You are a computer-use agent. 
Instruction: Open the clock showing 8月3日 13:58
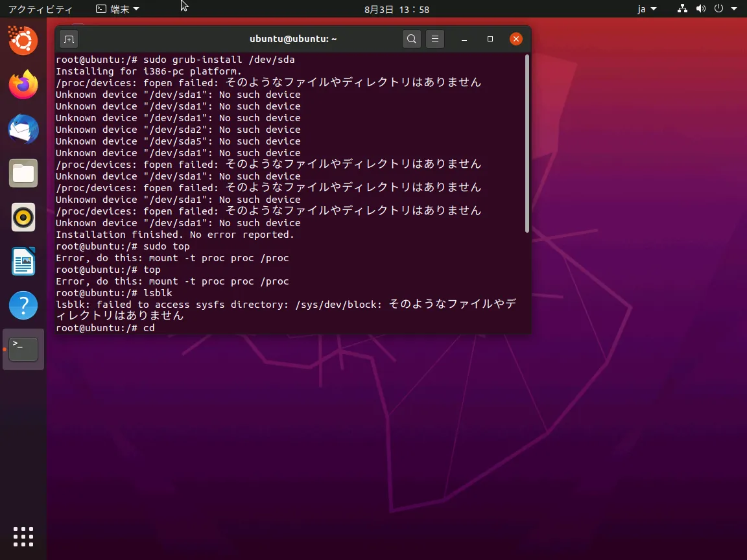(397, 9)
